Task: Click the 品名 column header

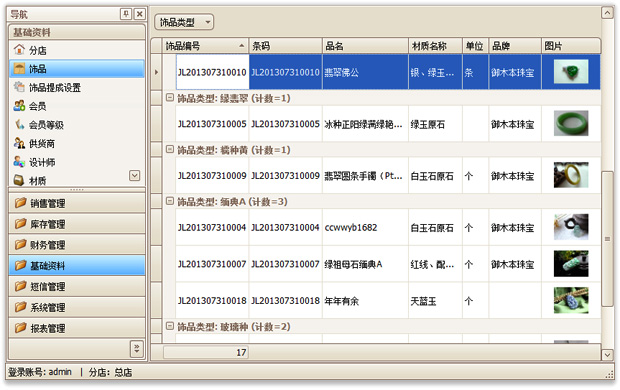Action: pyautogui.click(x=365, y=46)
